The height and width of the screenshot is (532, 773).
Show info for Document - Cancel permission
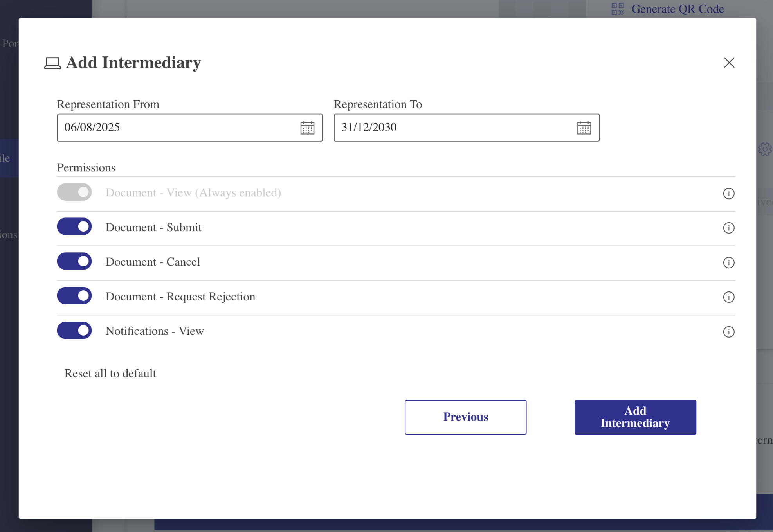coord(728,262)
